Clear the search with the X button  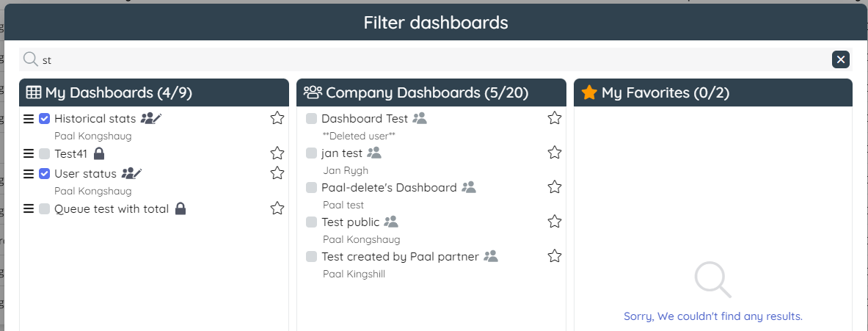click(841, 60)
